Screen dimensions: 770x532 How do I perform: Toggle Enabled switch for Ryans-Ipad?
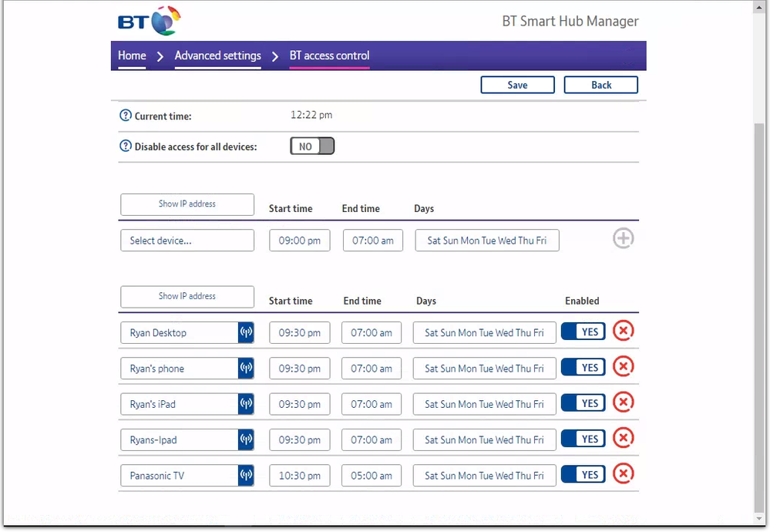pyautogui.click(x=583, y=439)
